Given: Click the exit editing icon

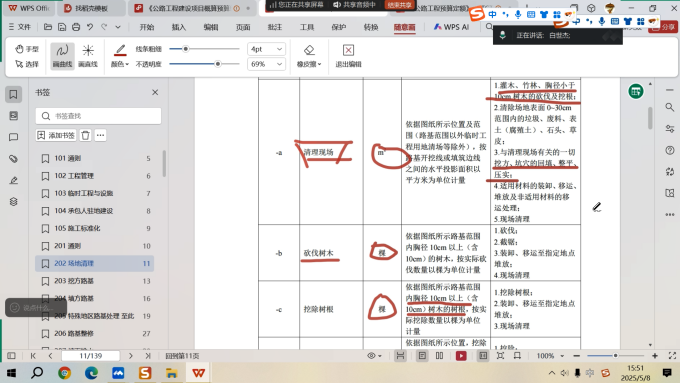Looking at the screenshot, I should (x=348, y=56).
